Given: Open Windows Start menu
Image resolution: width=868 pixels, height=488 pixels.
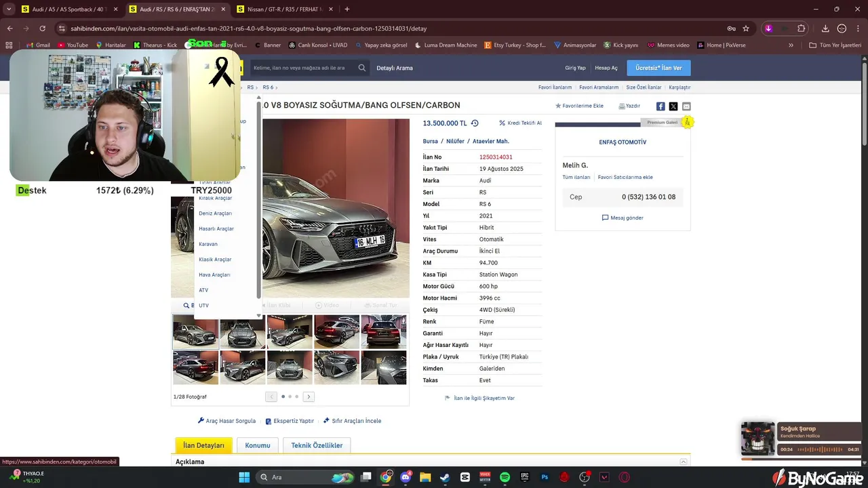Looking at the screenshot, I should [244, 477].
